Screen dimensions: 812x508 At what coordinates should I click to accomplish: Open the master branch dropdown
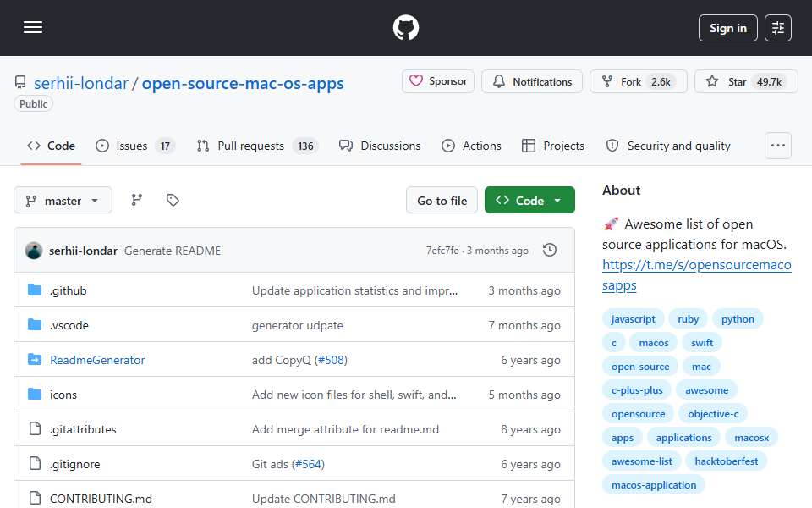pos(63,200)
